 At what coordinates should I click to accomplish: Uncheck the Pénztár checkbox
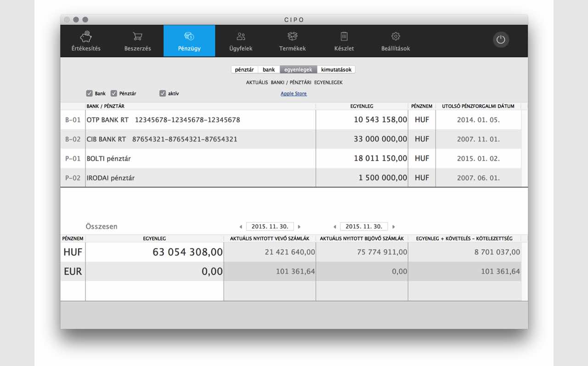pos(114,93)
